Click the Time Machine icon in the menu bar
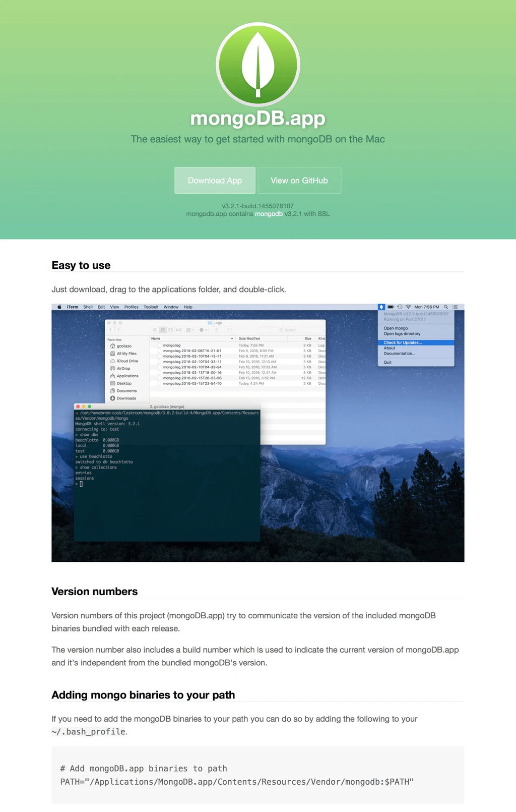Viewport: 516px width, 812px height. pyautogui.click(x=400, y=307)
